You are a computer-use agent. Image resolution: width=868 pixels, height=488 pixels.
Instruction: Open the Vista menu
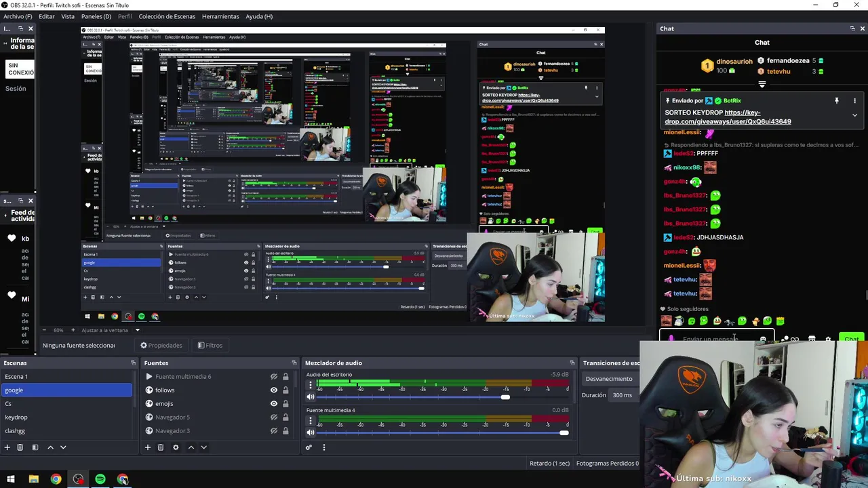coord(68,16)
